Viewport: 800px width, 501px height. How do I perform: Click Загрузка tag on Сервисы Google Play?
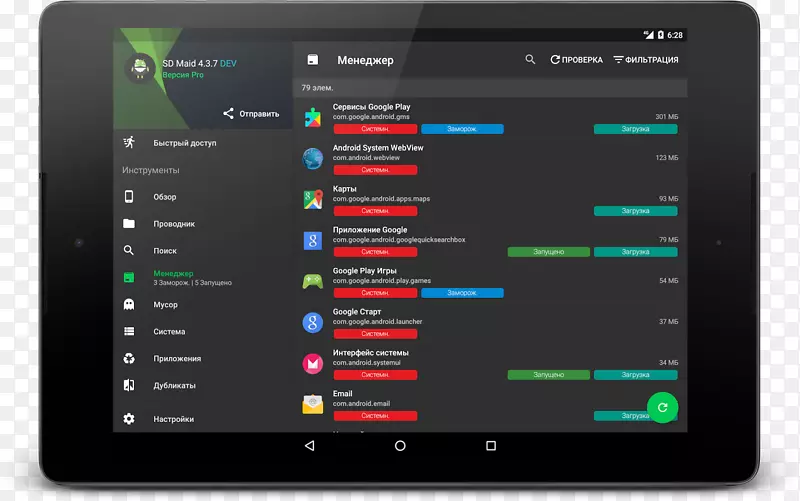636,129
